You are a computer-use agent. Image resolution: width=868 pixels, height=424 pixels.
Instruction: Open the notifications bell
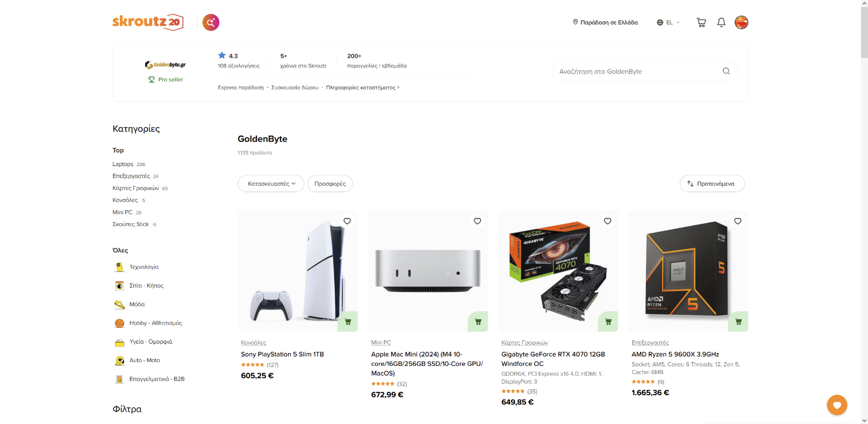coord(721,22)
